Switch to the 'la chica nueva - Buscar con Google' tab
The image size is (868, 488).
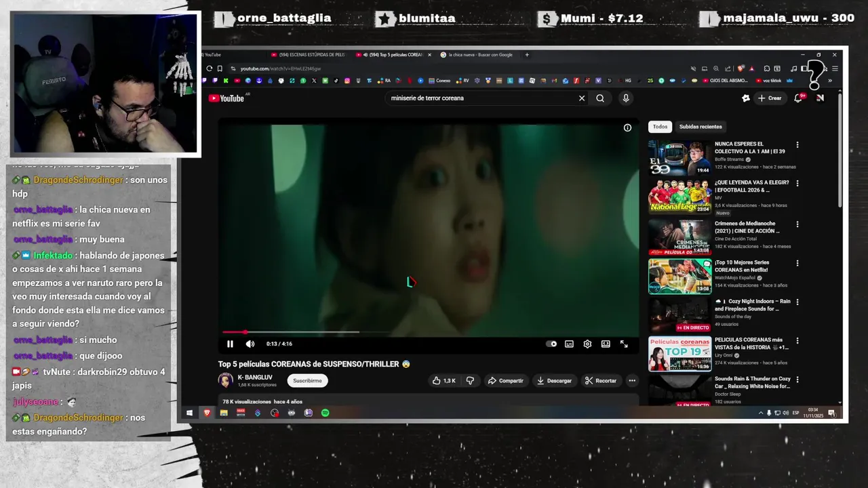coord(479,55)
